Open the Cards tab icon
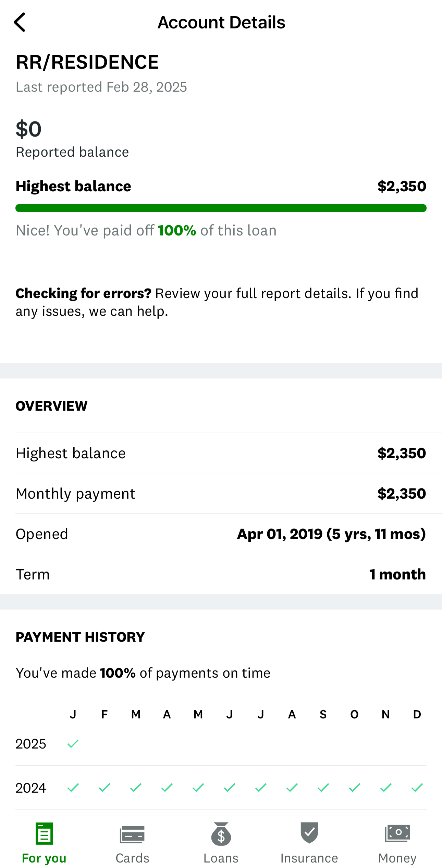The width and height of the screenshot is (442, 868). 132,833
